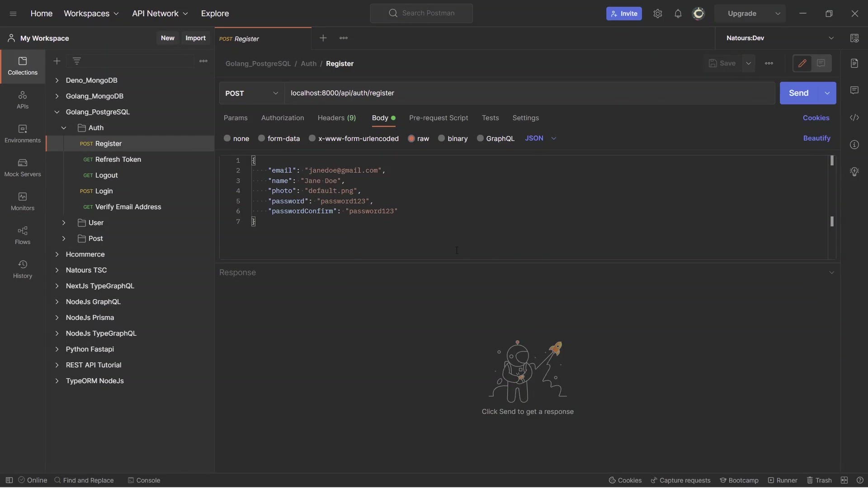Collapse Golang_PostgreSQL collection
This screenshot has width=868, height=488.
click(57, 112)
